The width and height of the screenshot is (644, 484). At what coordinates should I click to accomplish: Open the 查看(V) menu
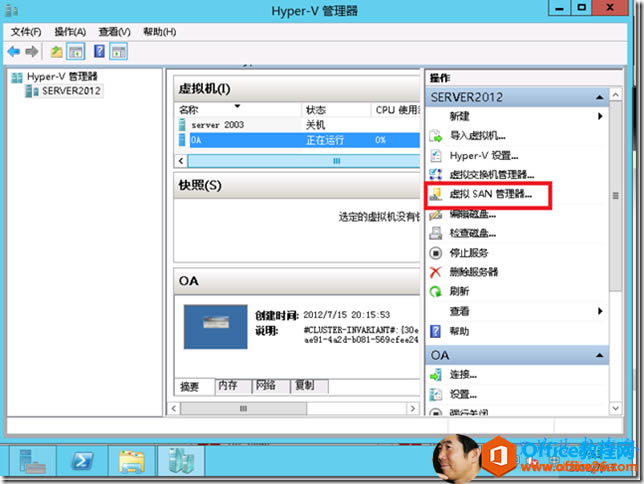click(115, 32)
